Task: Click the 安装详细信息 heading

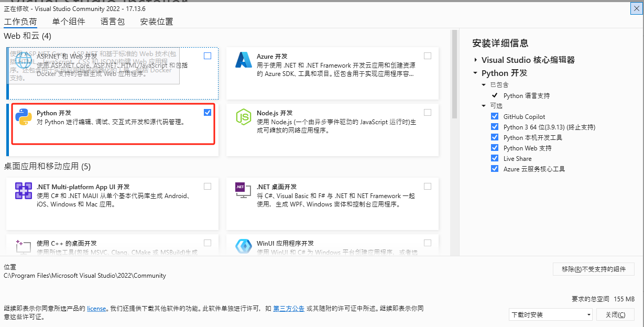Action: click(x=500, y=43)
